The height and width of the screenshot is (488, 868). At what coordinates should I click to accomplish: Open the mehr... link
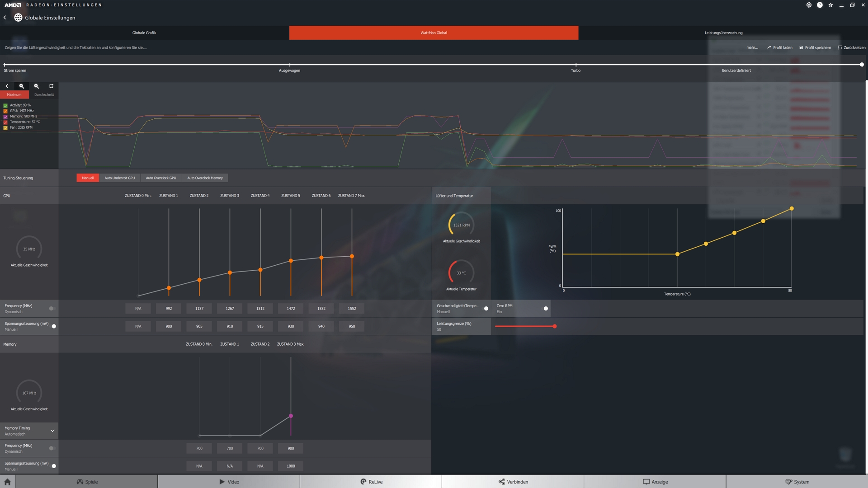coord(752,47)
